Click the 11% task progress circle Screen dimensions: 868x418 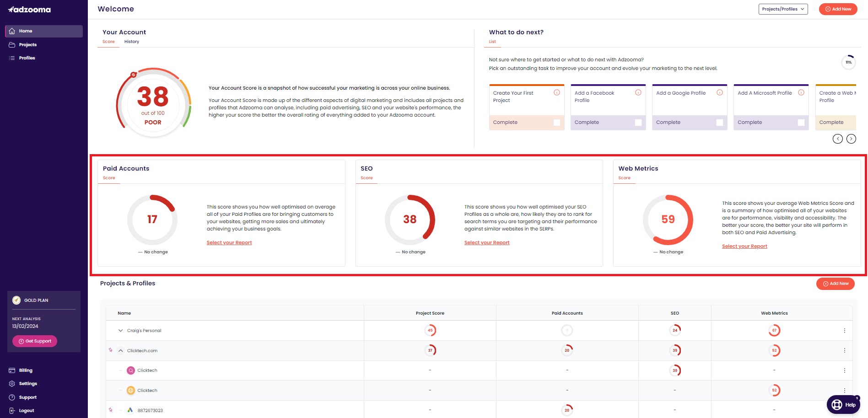pos(849,62)
